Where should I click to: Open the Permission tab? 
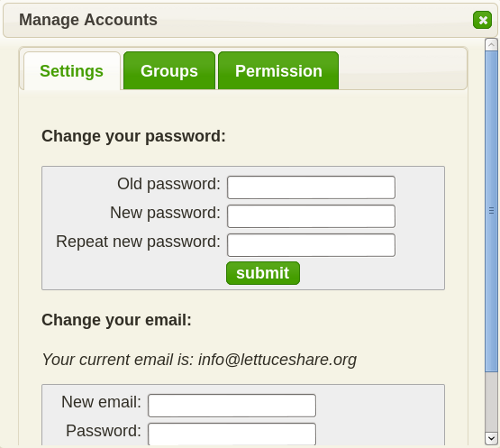pos(279,71)
